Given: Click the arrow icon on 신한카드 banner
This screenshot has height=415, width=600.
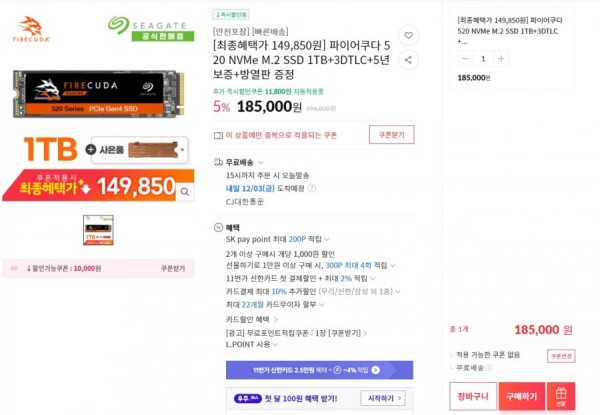Looking at the screenshot, I should pos(376,370).
